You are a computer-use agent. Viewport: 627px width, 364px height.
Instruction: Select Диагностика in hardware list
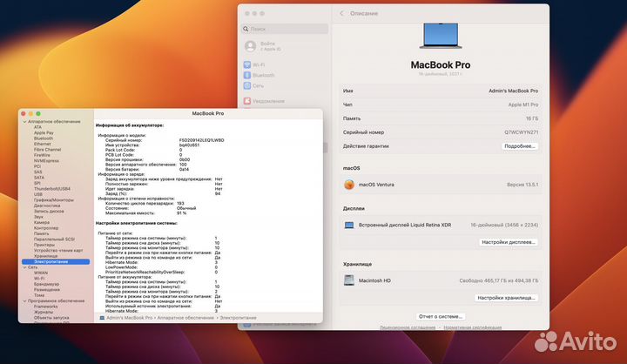coord(47,206)
